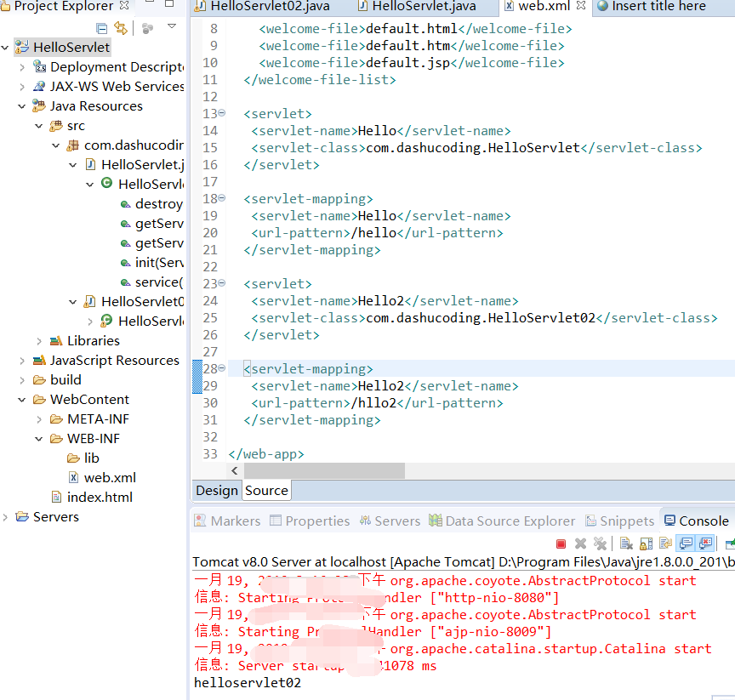The height and width of the screenshot is (700, 735).
Task: Select the init(Serv... method
Action: (159, 263)
